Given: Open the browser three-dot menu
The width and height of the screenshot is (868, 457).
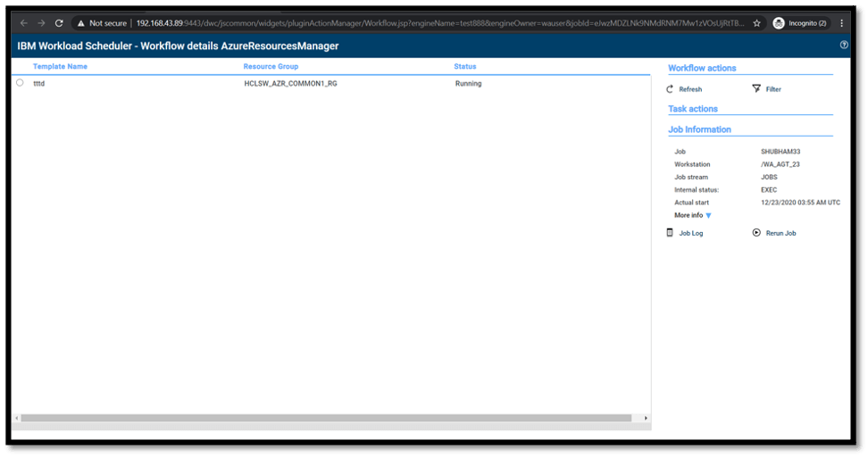Looking at the screenshot, I should tap(841, 23).
